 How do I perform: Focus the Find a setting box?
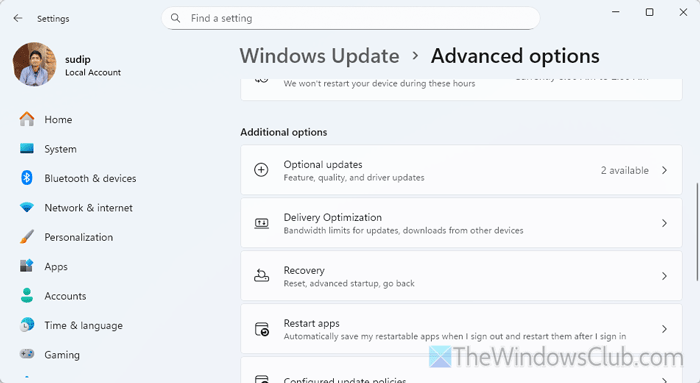pyautogui.click(x=350, y=18)
